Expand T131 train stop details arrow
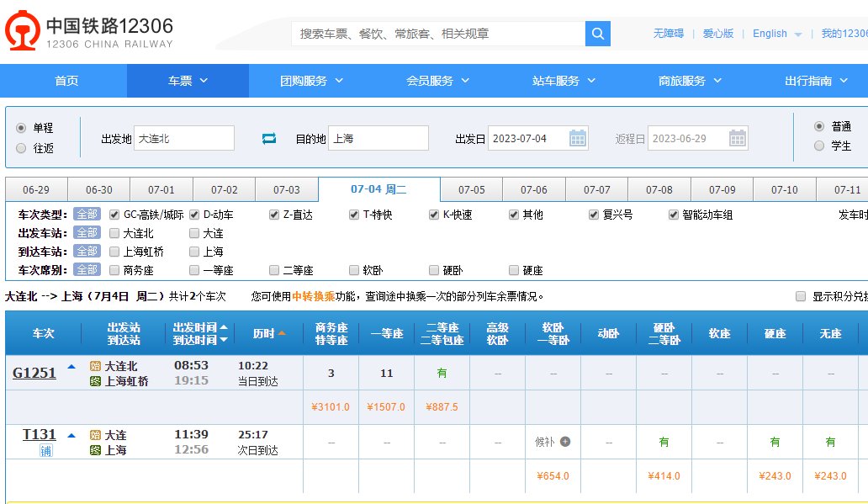 [71, 436]
